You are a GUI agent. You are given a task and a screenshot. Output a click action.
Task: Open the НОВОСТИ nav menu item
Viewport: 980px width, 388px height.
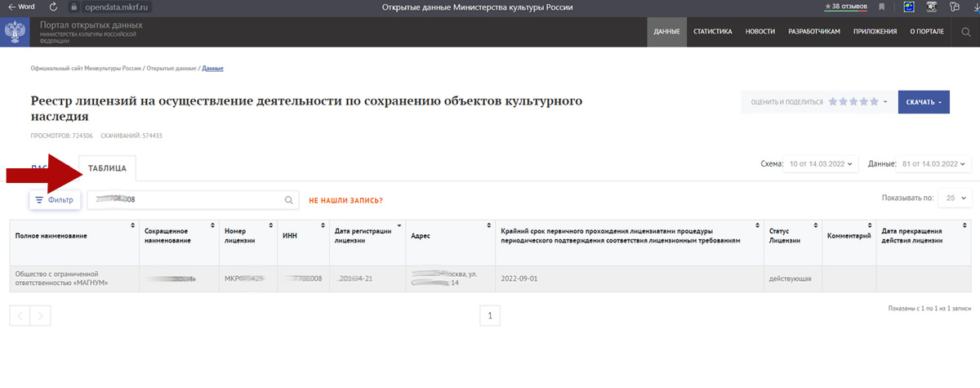pos(760,31)
